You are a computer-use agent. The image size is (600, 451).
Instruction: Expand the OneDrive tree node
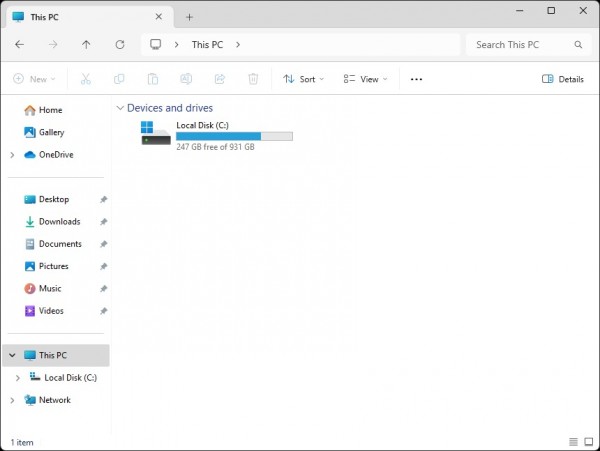coord(12,155)
